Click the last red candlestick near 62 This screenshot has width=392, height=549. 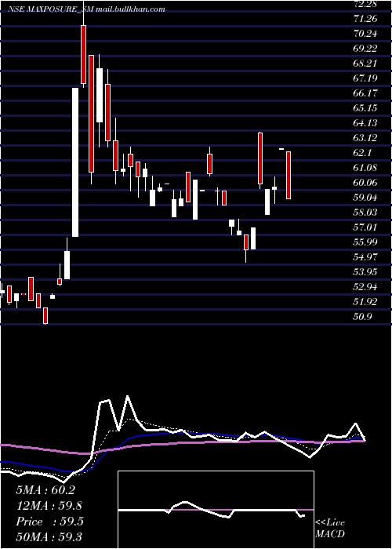289,176
